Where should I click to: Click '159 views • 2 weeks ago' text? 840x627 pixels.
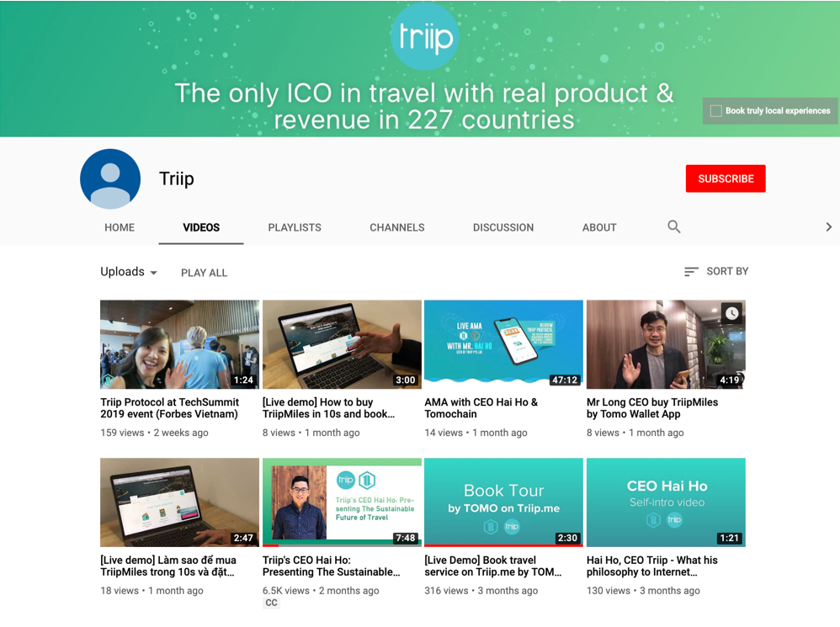coord(154,433)
